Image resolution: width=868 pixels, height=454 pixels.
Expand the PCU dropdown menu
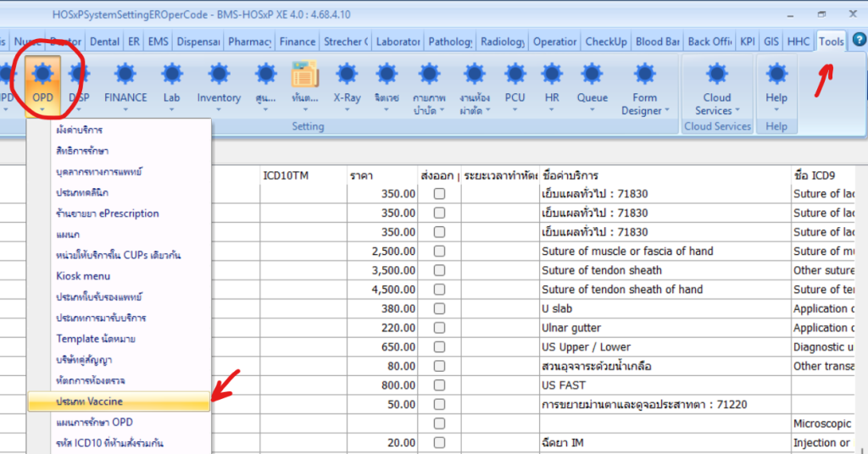pyautogui.click(x=515, y=109)
